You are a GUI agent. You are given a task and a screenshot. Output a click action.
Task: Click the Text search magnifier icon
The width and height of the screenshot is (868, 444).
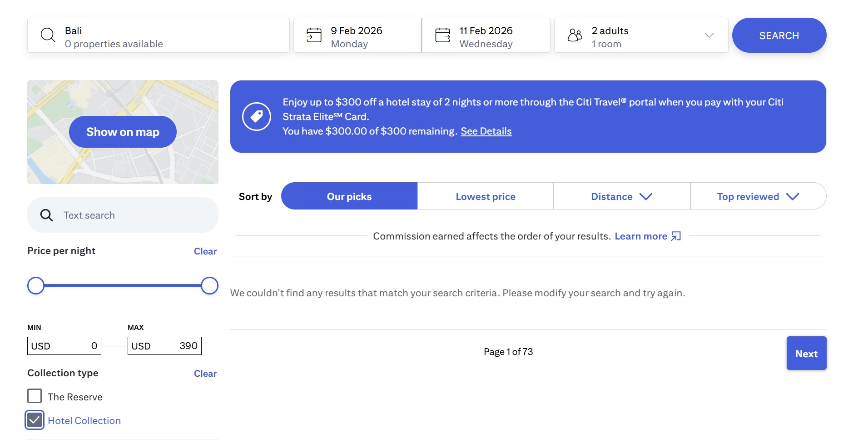pyautogui.click(x=46, y=215)
